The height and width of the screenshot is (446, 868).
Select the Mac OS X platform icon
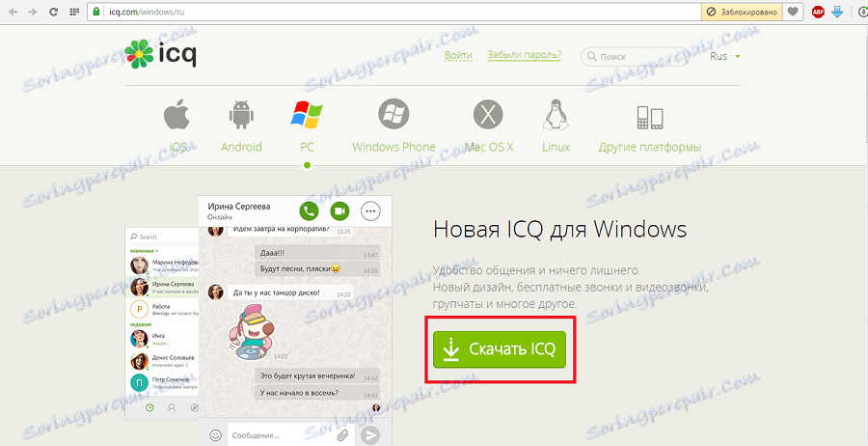point(488,115)
